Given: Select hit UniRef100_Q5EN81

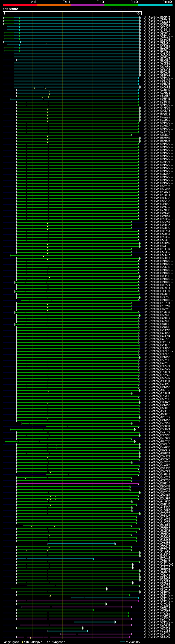Looking at the screenshot, I should [157, 426].
